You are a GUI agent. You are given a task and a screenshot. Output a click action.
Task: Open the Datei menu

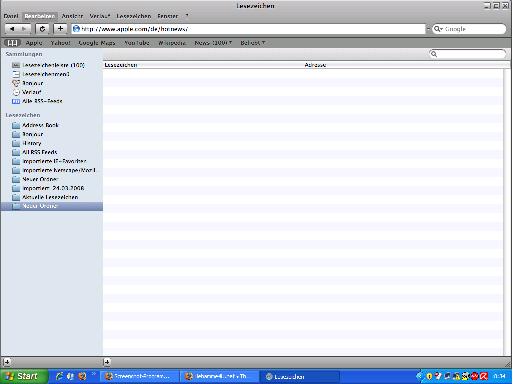[x=11, y=16]
